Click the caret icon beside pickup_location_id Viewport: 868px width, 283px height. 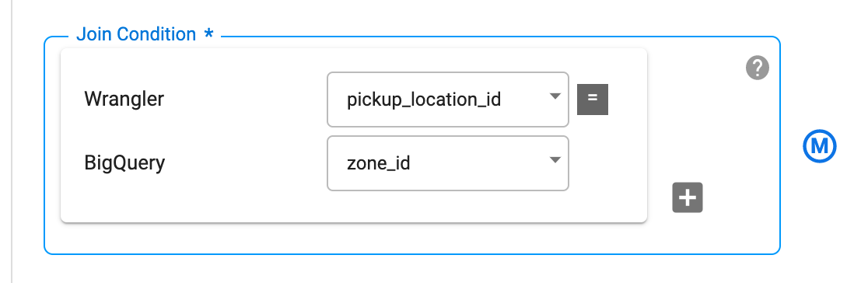pyautogui.click(x=555, y=96)
